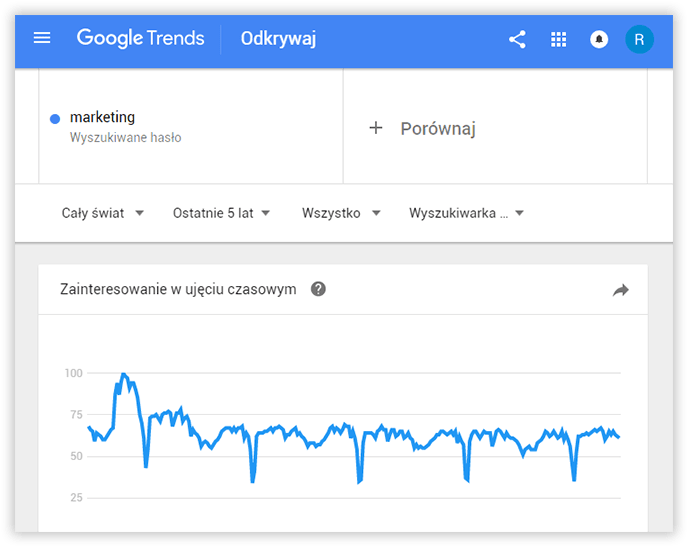Open the Ostatnie 5 lat dropdown

[221, 213]
